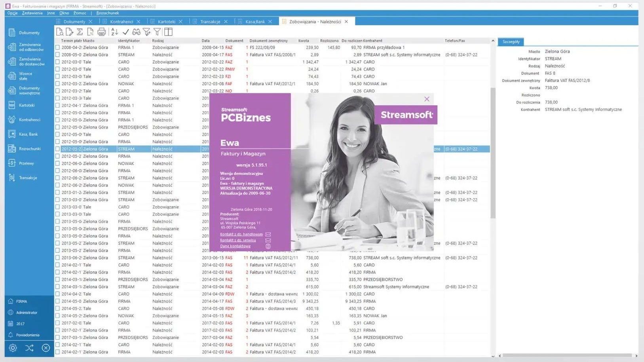Open the Okno menu
Viewport: 644px width, 362px height.
[x=64, y=13]
